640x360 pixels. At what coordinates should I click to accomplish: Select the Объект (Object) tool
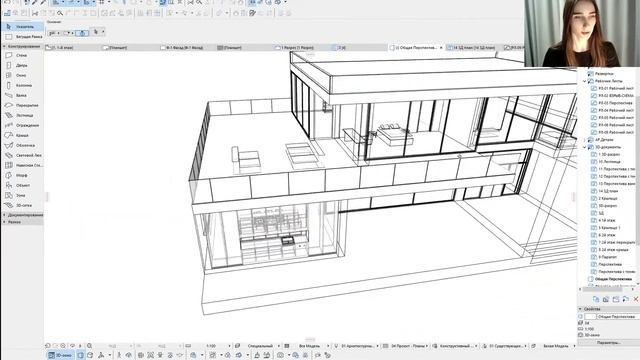pos(22,185)
